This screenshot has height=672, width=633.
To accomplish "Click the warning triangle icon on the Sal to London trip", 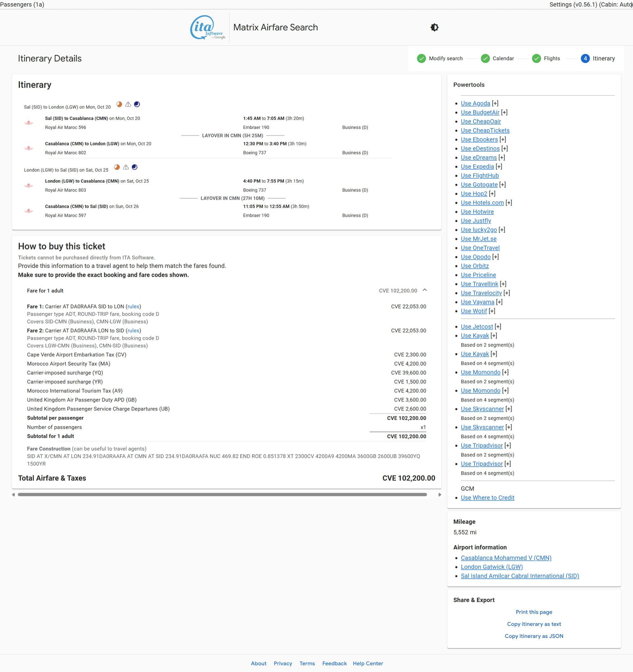I will 128,104.
